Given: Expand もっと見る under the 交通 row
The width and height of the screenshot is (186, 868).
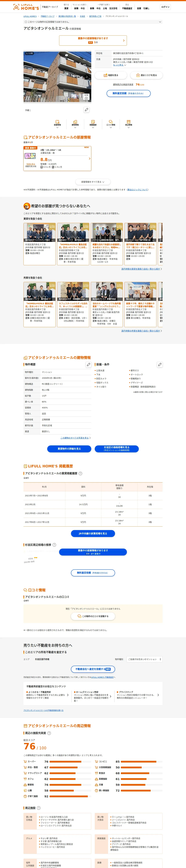Looking at the screenshot, I should point(120,65).
